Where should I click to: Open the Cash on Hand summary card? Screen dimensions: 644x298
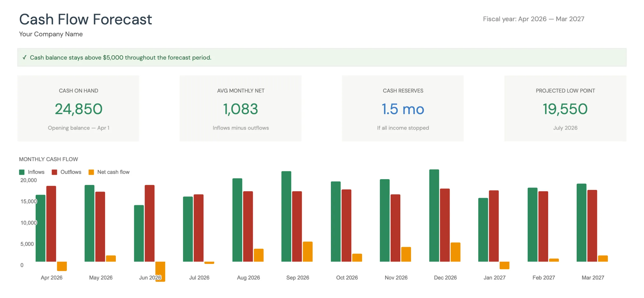[78, 109]
